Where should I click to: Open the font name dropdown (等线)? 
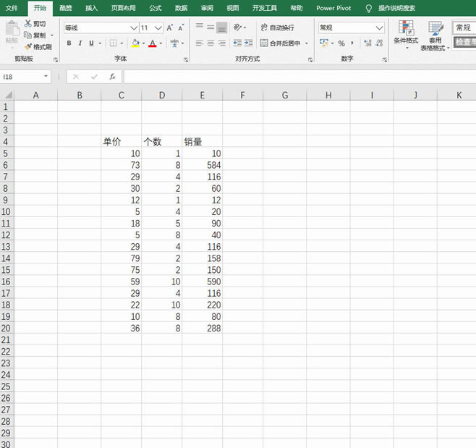pyautogui.click(x=134, y=28)
